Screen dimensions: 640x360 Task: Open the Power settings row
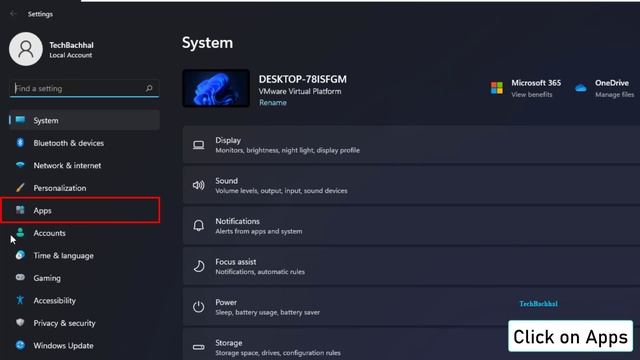coord(411,307)
